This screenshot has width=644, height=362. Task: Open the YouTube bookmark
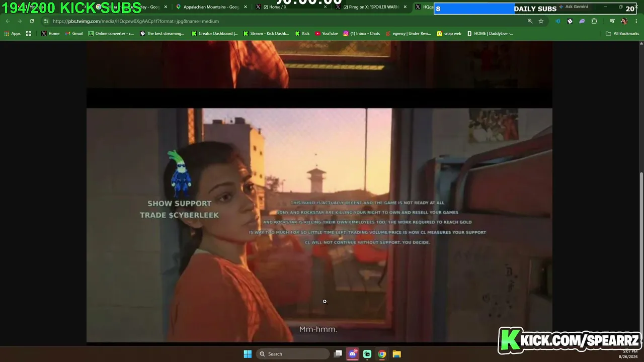click(327, 34)
